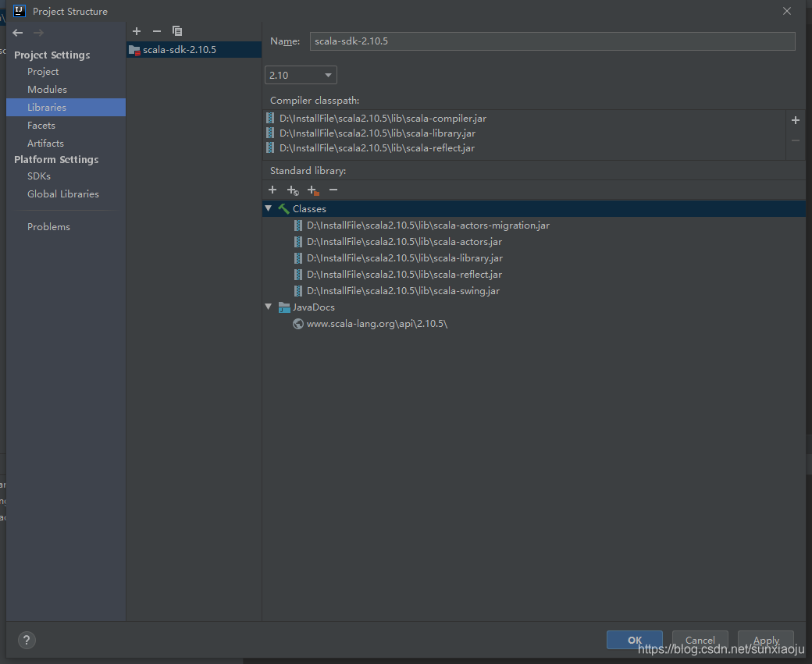Viewport: 812px width, 664px height.
Task: Open the Project settings page
Action: (x=43, y=72)
